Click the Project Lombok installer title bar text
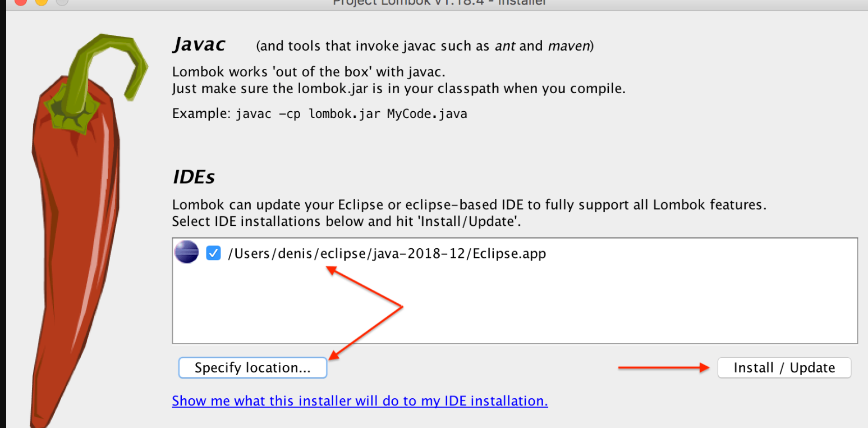868x428 pixels. 439,2
